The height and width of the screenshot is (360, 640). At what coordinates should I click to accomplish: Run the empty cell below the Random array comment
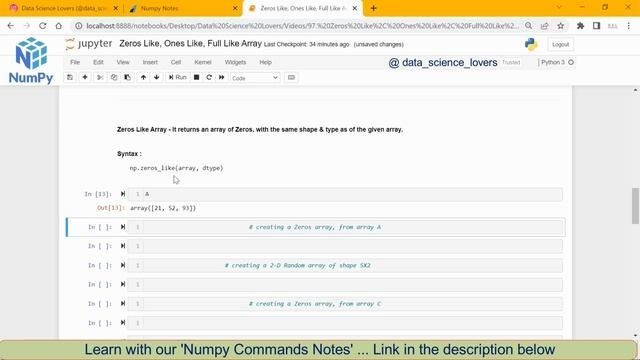(x=123, y=284)
